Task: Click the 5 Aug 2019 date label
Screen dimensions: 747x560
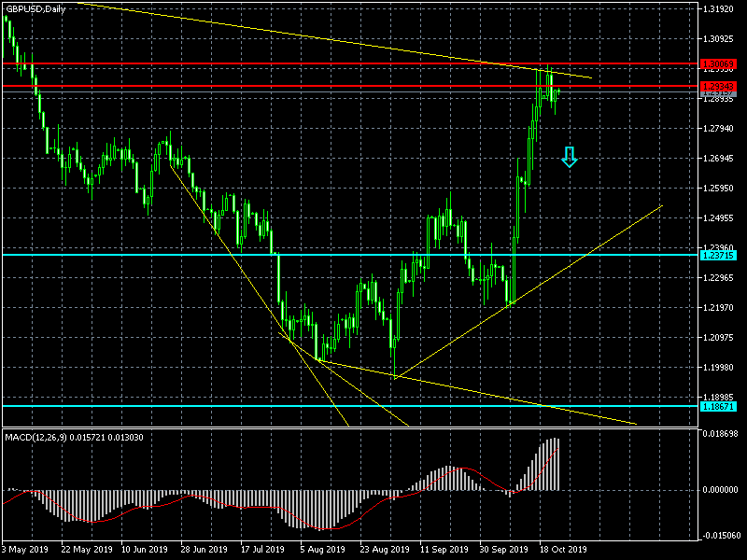Action: pyautogui.click(x=324, y=550)
